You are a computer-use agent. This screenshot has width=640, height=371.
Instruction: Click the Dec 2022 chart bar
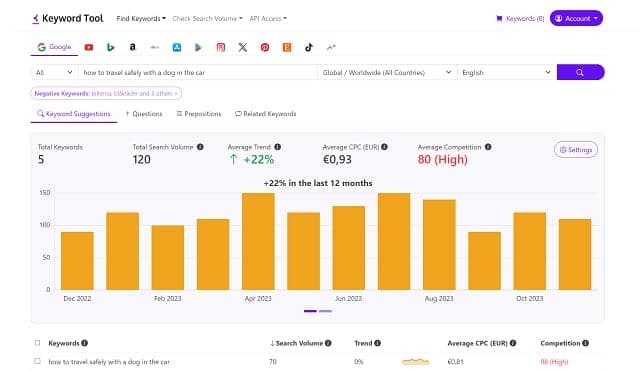[x=77, y=261]
